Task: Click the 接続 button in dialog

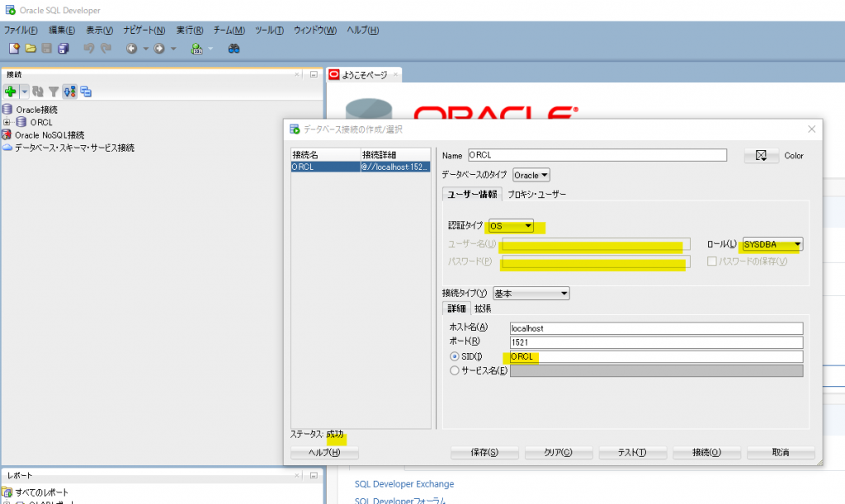Action: (x=706, y=453)
